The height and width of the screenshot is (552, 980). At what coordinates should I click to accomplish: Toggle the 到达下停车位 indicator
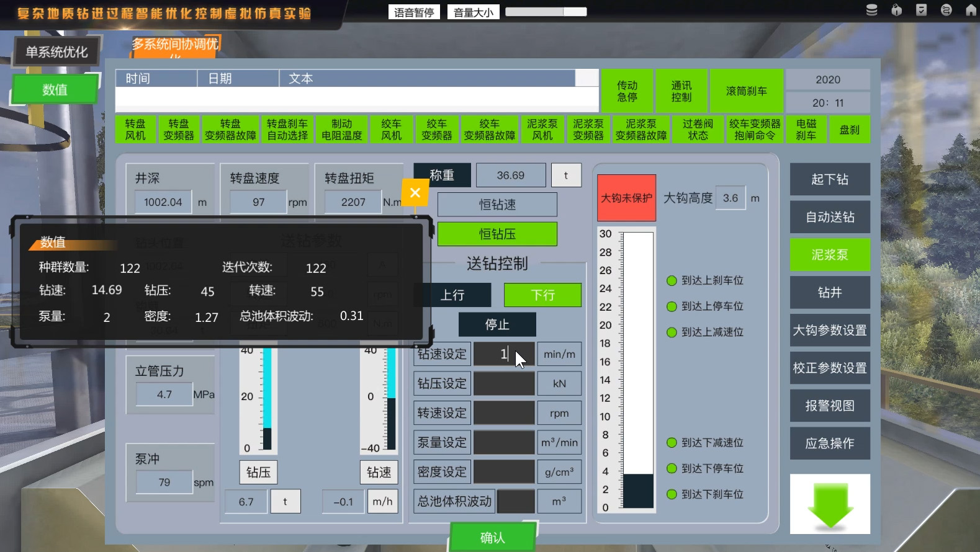click(672, 469)
